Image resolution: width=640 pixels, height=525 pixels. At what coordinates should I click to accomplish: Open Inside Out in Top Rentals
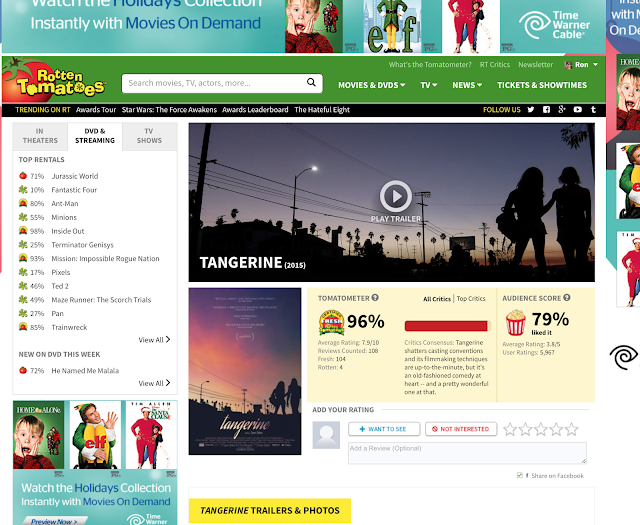68,231
